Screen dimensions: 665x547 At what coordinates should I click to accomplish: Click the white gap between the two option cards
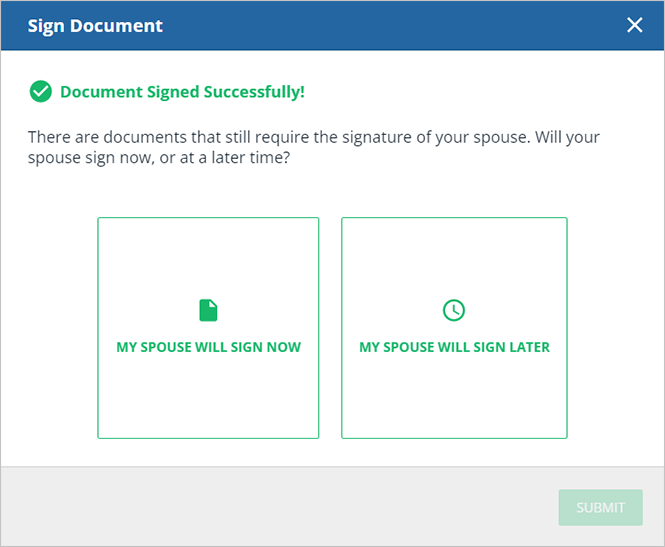(330, 328)
